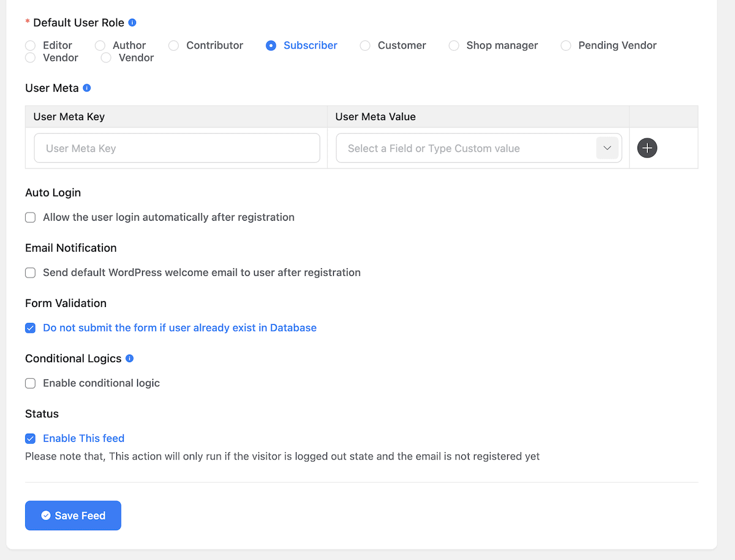Tick Enable conditional logic checkbox
This screenshot has height=560, width=735.
click(30, 383)
